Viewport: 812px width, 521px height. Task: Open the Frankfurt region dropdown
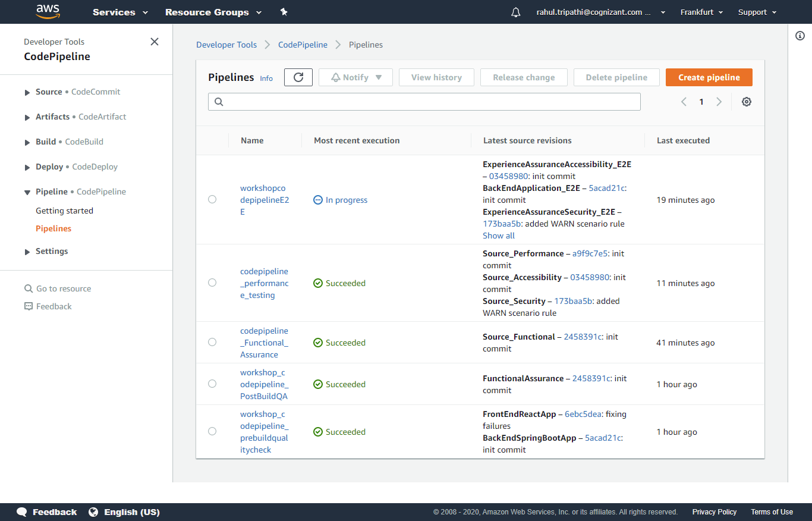[x=702, y=12]
